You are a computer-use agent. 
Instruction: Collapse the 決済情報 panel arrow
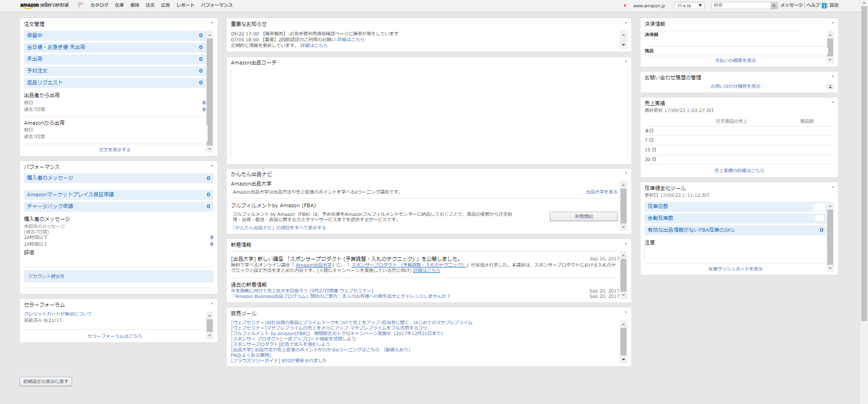[833, 23]
